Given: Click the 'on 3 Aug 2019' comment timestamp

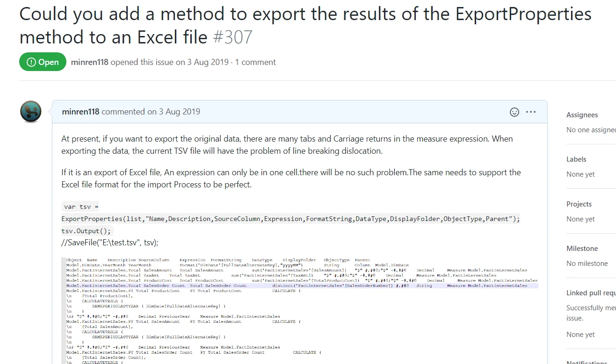Looking at the screenshot, I should coord(174,112).
